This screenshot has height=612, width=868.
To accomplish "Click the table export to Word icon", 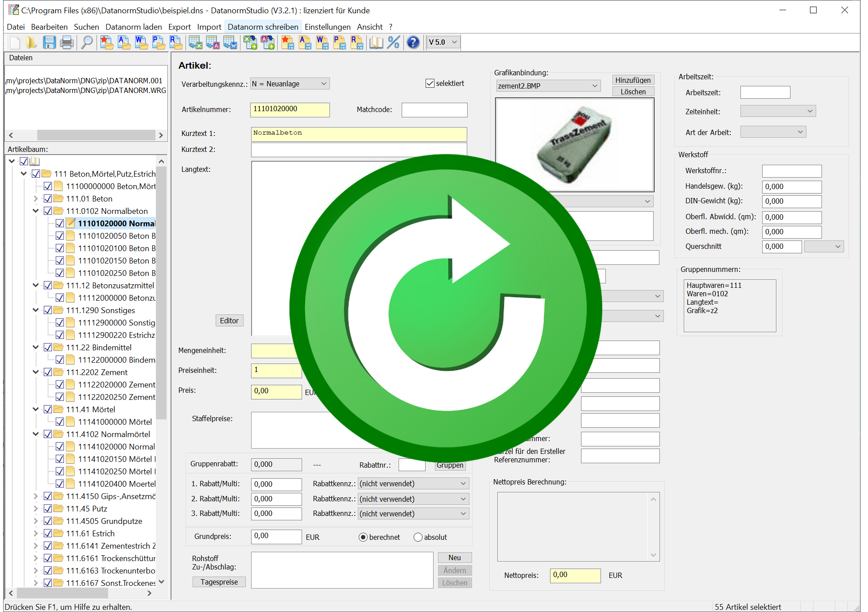I will (x=230, y=43).
